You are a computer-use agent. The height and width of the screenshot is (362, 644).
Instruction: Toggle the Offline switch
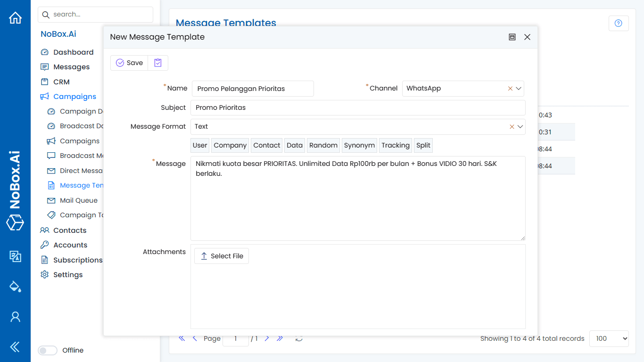coord(47,350)
